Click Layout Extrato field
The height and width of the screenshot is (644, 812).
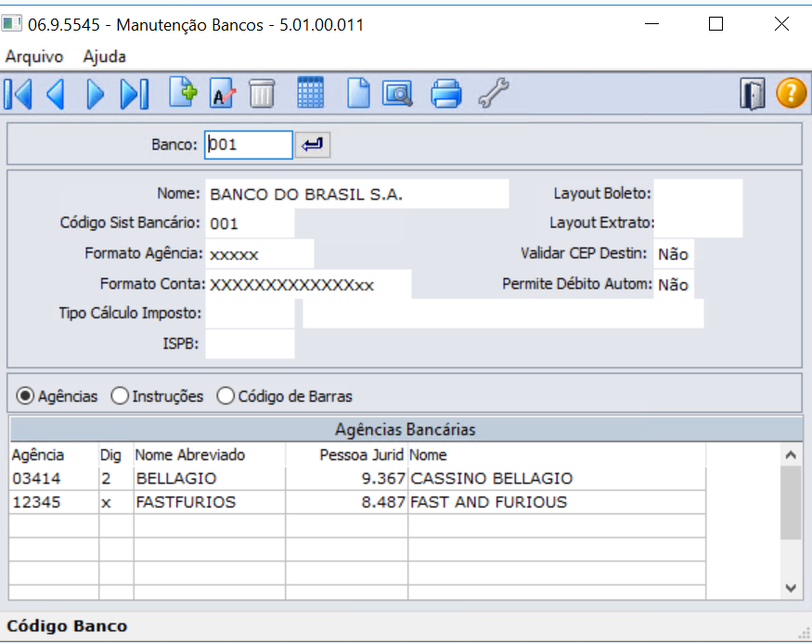698,223
